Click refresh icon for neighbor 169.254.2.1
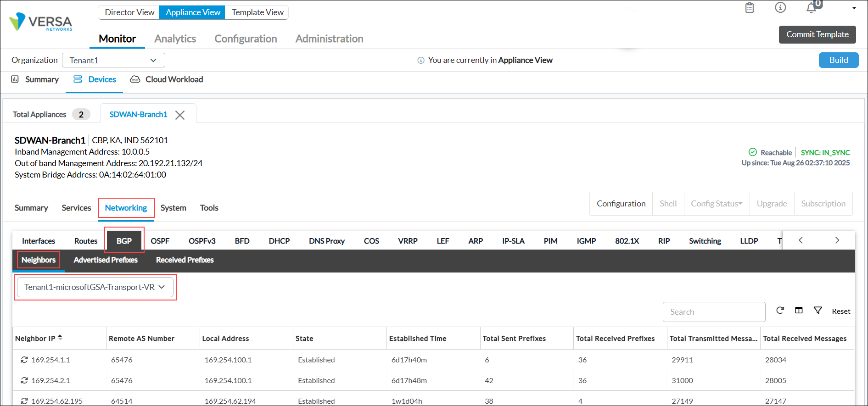868x406 pixels. [x=24, y=381]
